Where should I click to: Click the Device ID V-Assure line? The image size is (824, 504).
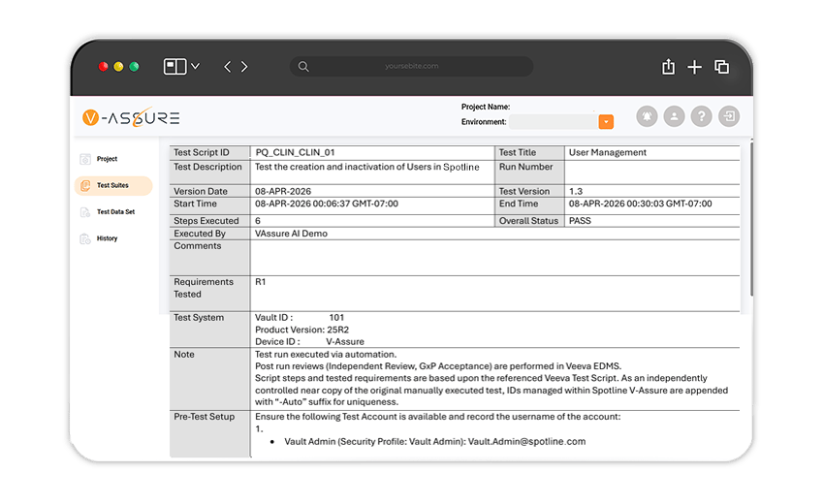[309, 341]
